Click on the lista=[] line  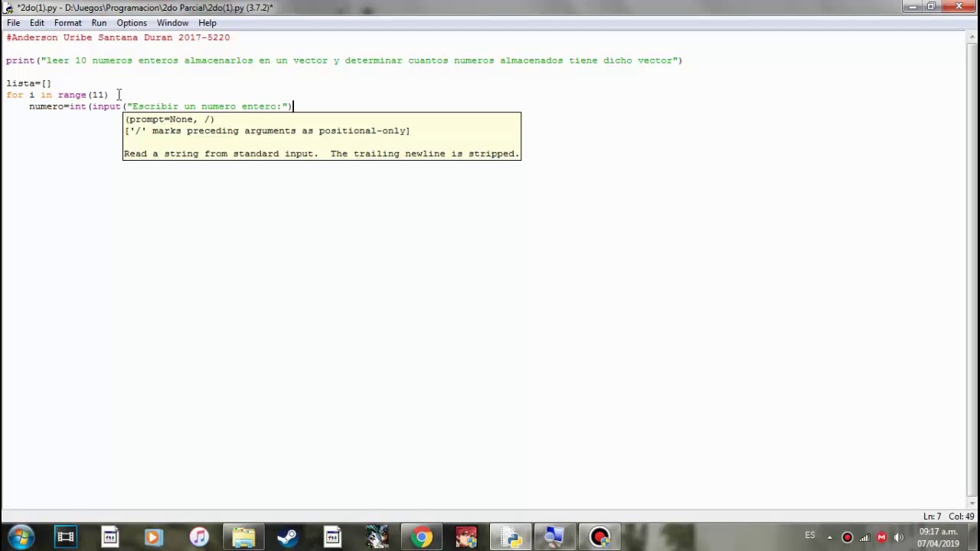pyautogui.click(x=28, y=83)
